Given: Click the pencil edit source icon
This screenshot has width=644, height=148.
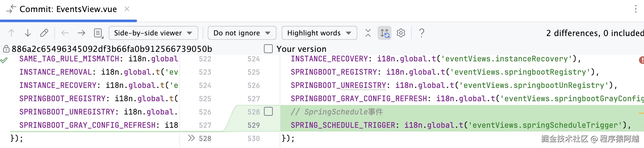Looking at the screenshot, I should click(x=44, y=33).
